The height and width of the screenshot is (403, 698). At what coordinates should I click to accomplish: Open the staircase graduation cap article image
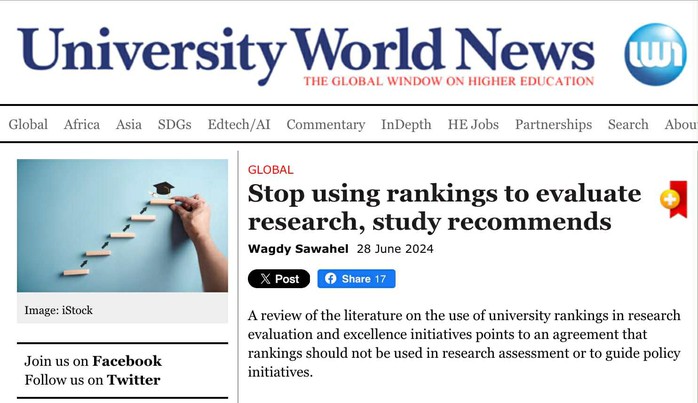coord(122,225)
